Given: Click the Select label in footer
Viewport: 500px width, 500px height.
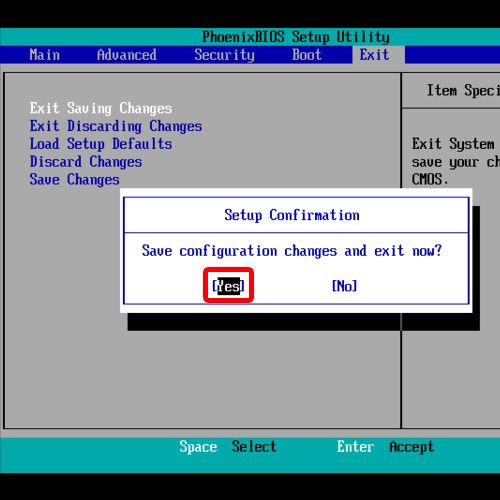Looking at the screenshot, I should [254, 446].
